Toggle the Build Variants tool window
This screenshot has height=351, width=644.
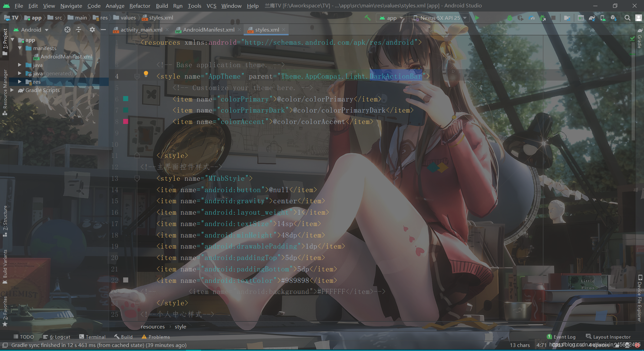[5, 267]
